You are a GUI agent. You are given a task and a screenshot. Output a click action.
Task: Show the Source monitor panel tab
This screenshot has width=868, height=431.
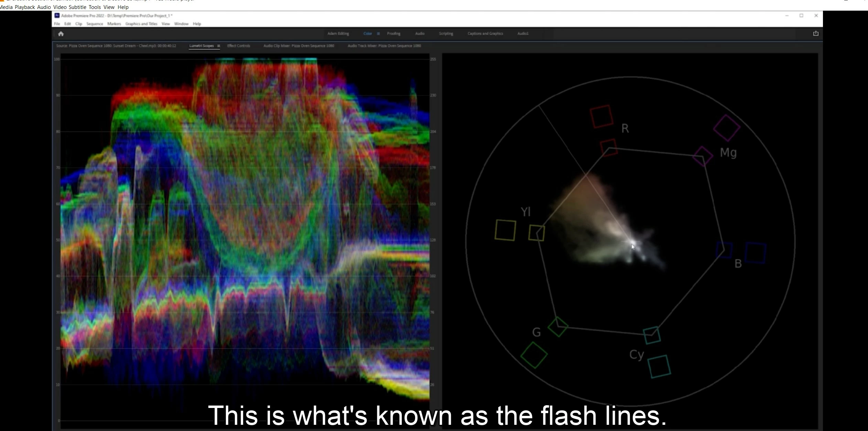pos(116,46)
